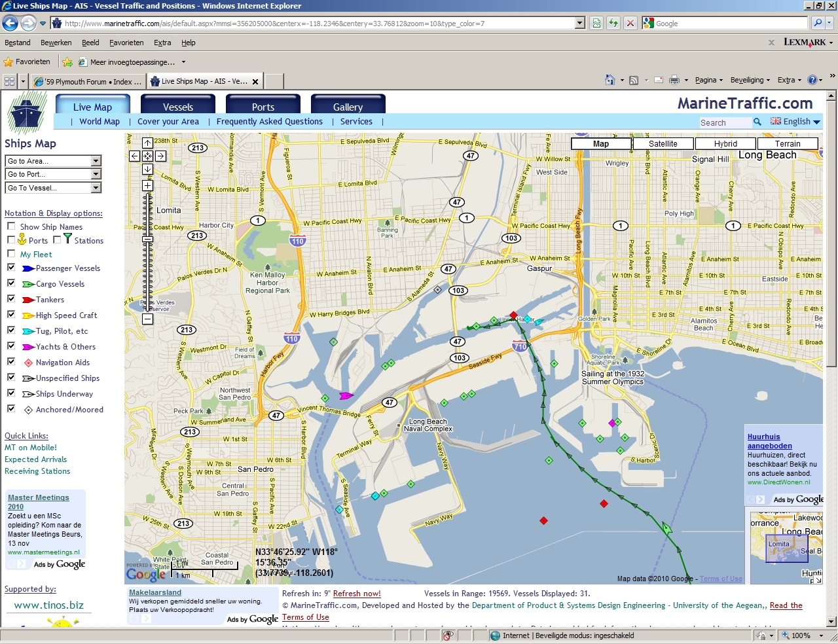This screenshot has height=644, width=838.
Task: Click the overview minimap thumbnail
Action: [x=786, y=547]
